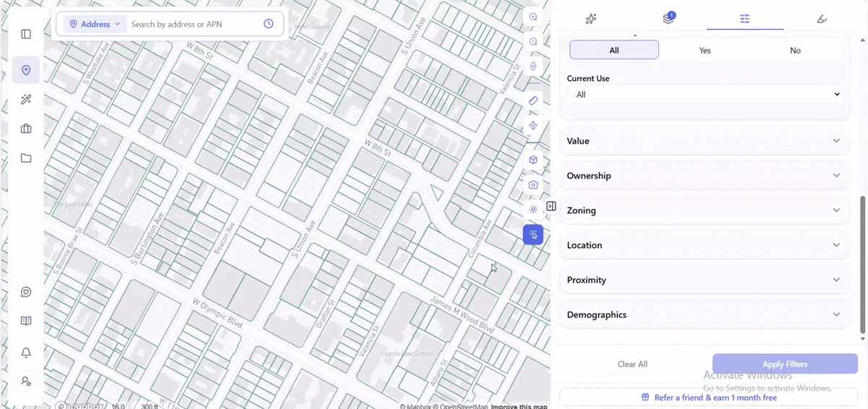Click the S Bonnie Brae St label
The image size is (868, 409).
pyautogui.click(x=67, y=251)
